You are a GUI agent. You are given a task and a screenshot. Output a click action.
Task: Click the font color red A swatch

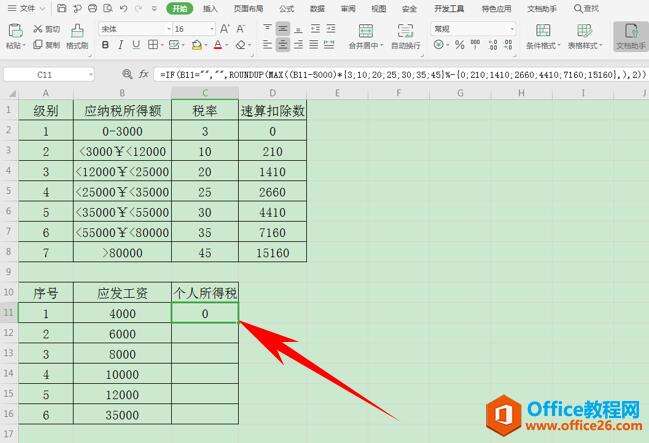pyautogui.click(x=218, y=45)
